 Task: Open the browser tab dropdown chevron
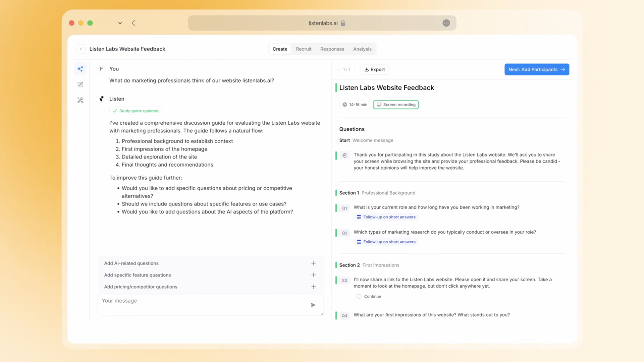point(120,23)
